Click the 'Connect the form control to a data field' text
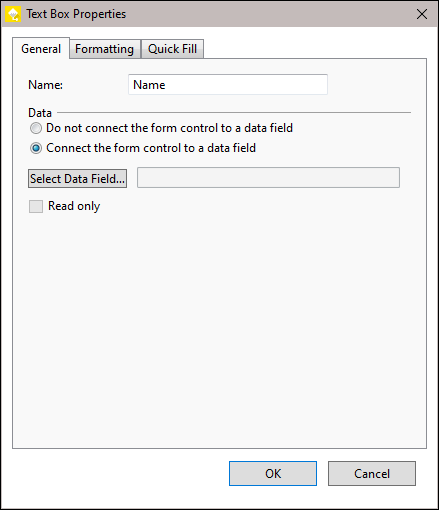The image size is (439, 510). [151, 148]
